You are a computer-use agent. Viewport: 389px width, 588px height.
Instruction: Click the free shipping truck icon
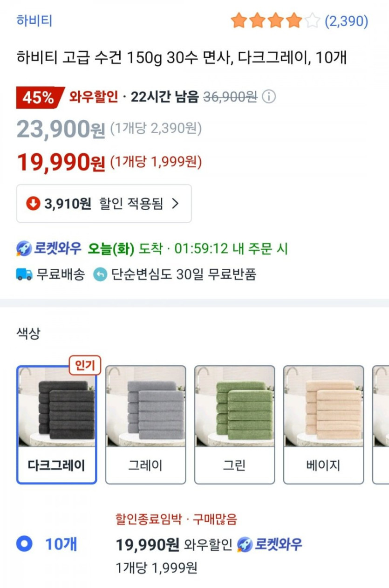(x=24, y=274)
